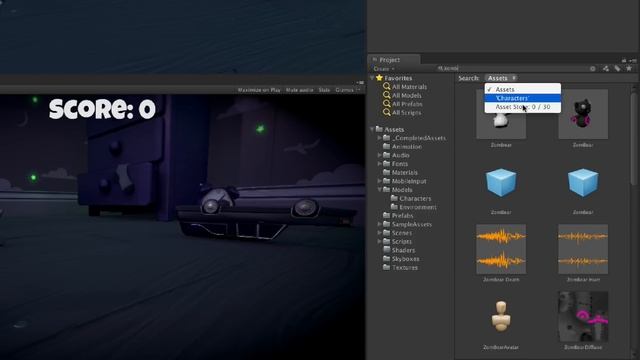The width and height of the screenshot is (640, 360).
Task: Select the All Scripts saved search
Action: click(406, 112)
